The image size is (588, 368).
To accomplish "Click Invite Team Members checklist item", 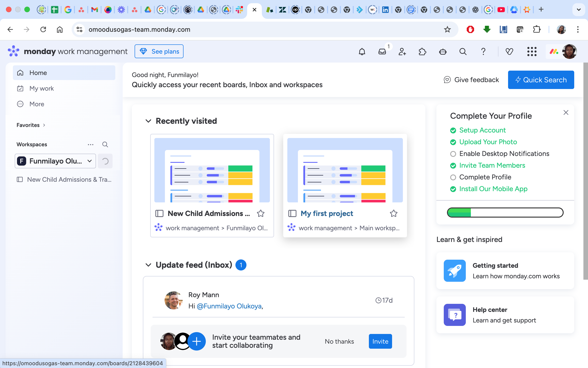I will pos(492,166).
